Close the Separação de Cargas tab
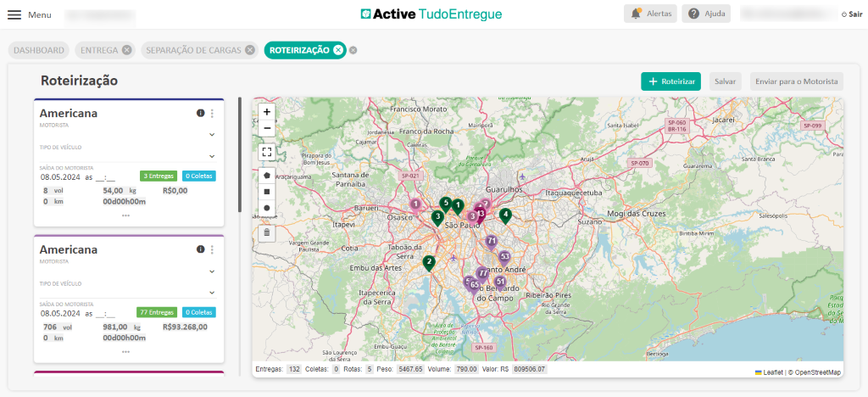This screenshot has width=868, height=397. click(250, 50)
